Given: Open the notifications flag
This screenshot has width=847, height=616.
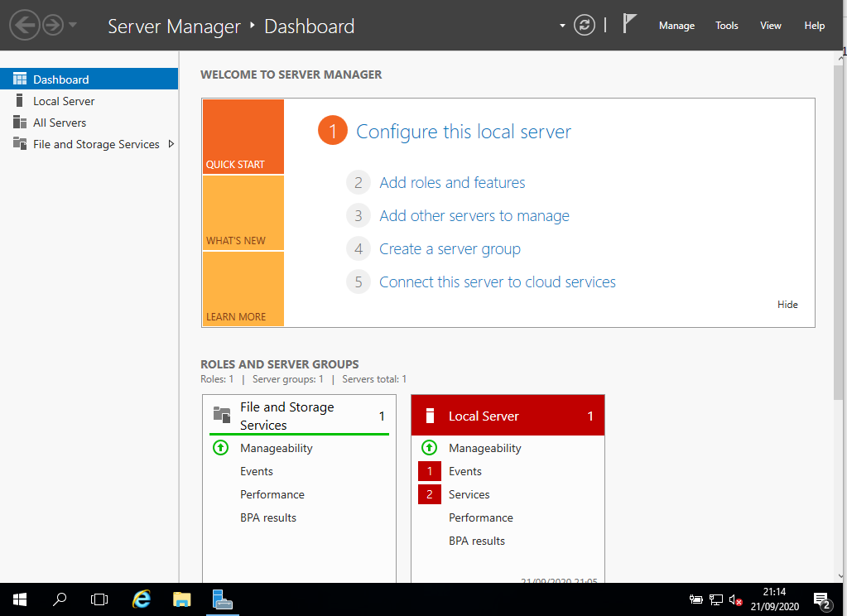Looking at the screenshot, I should [x=628, y=24].
